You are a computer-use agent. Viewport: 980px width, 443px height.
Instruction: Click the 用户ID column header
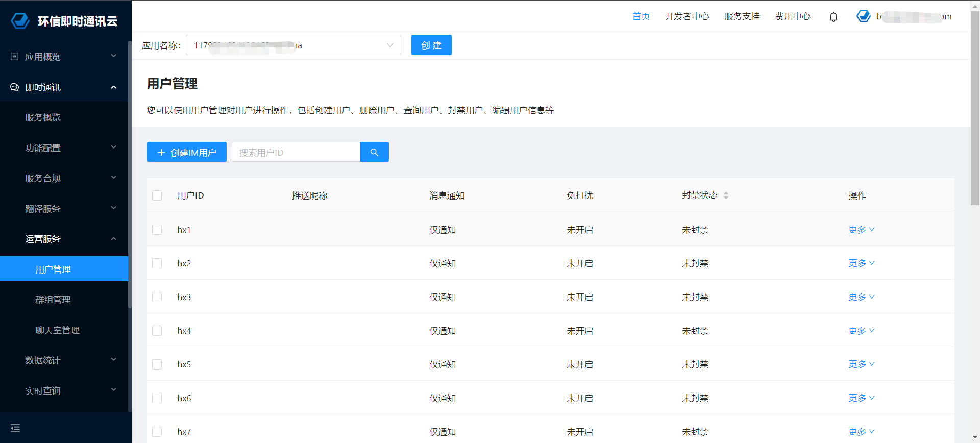pyautogui.click(x=191, y=195)
